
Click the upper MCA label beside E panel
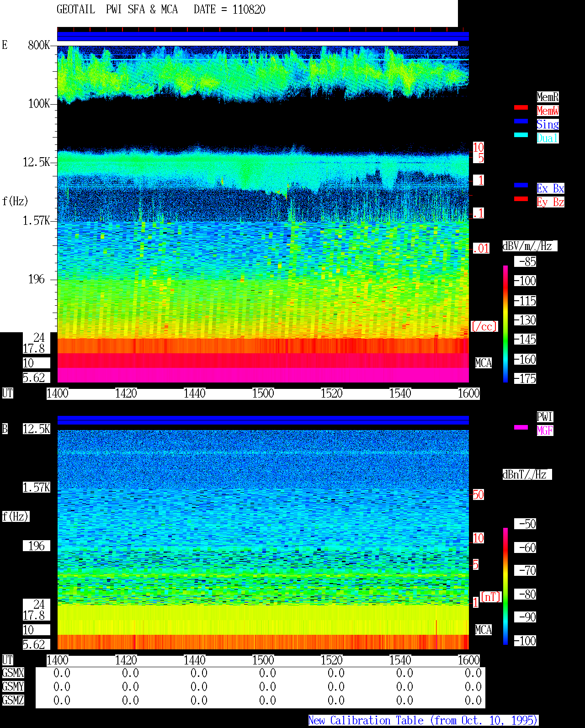484,363
